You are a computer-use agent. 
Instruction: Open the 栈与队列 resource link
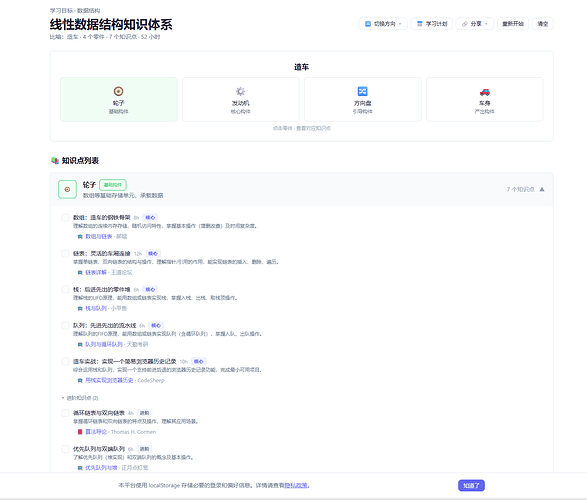click(96, 308)
